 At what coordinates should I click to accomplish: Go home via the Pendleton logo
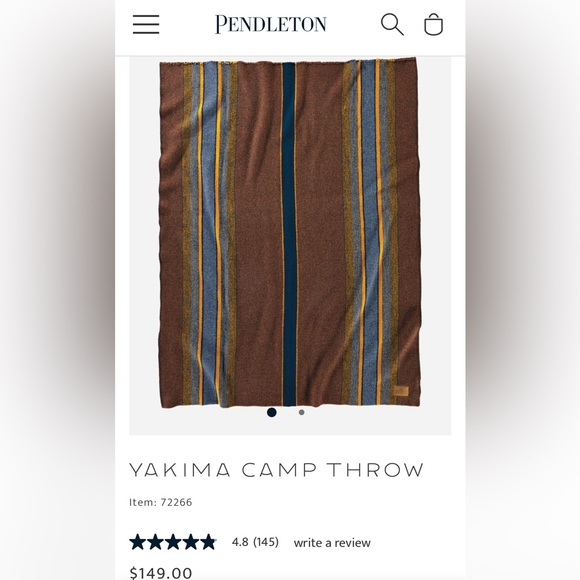[271, 24]
